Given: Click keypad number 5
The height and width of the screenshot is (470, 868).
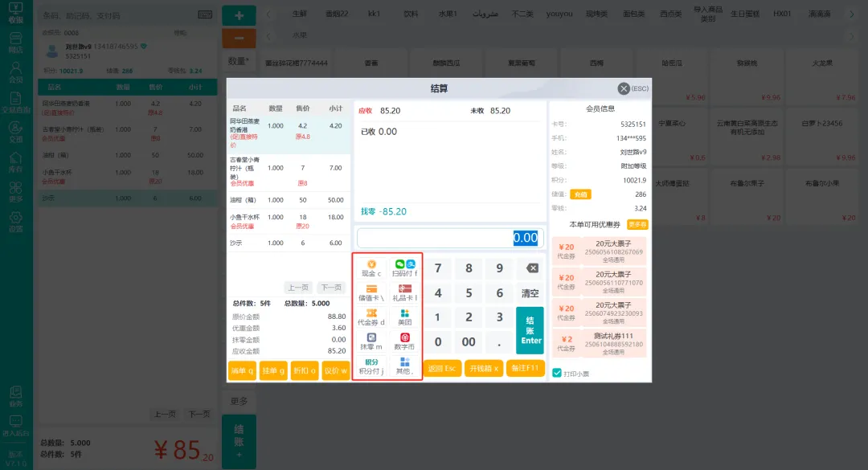Looking at the screenshot, I should coord(469,293).
